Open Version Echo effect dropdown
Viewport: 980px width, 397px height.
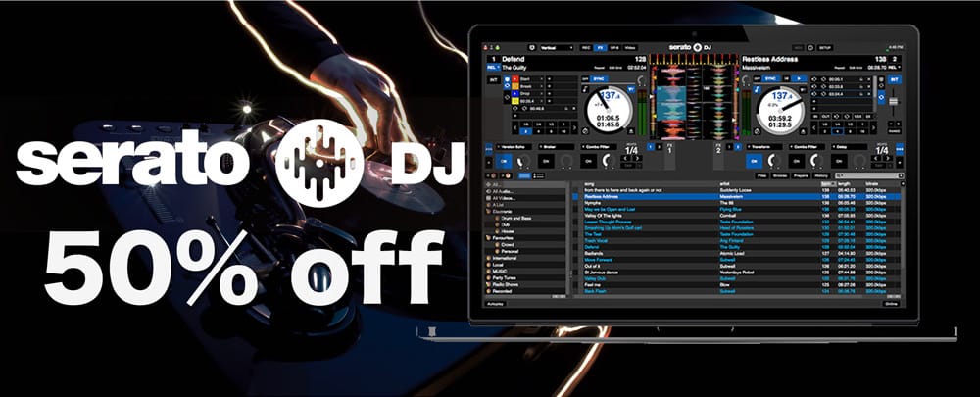click(x=514, y=147)
